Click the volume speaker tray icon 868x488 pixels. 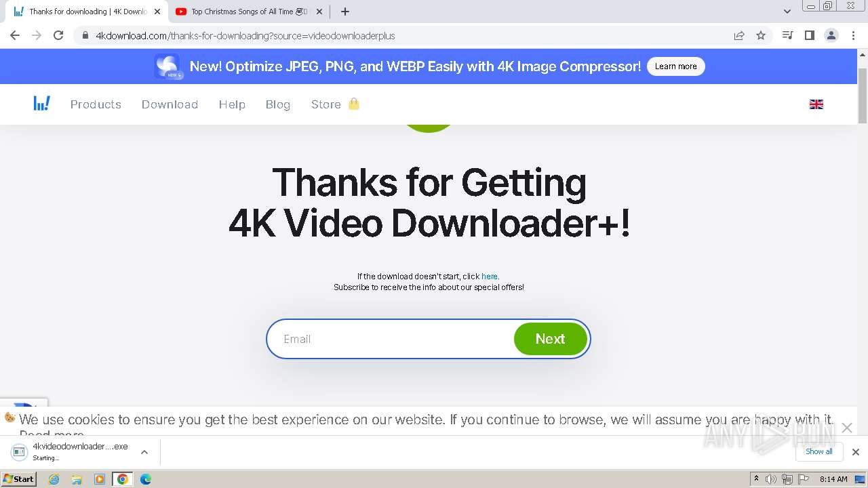(771, 479)
